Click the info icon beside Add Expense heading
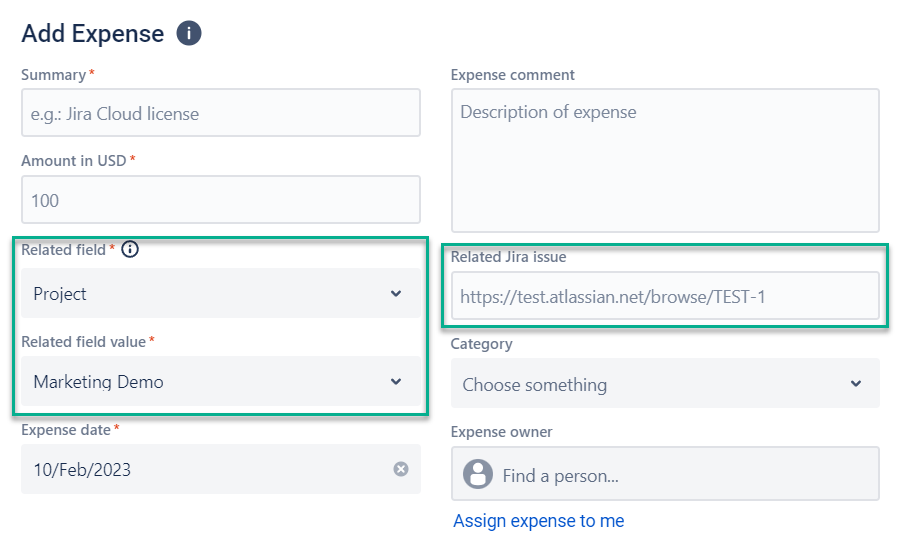Screen dimensions: 908x549 189,33
